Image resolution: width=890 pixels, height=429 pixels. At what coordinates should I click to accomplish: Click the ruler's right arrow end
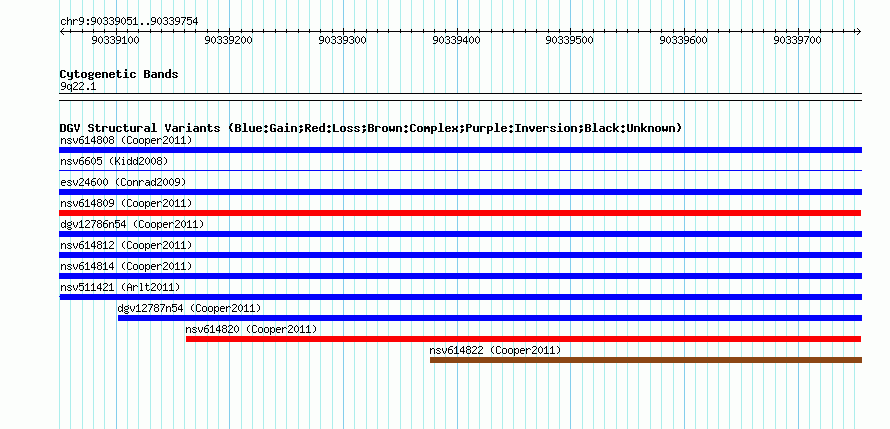click(x=858, y=31)
